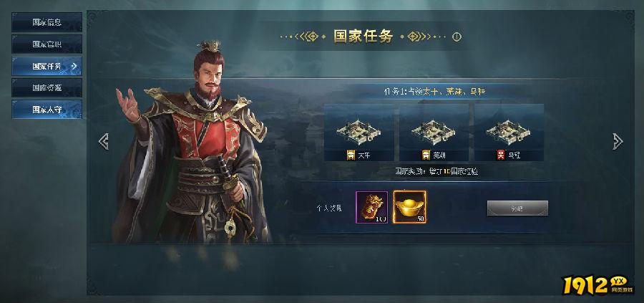Viewport: 644px width, 303px height.
Task: Inspect the gold ingot reward icon
Action: point(409,207)
